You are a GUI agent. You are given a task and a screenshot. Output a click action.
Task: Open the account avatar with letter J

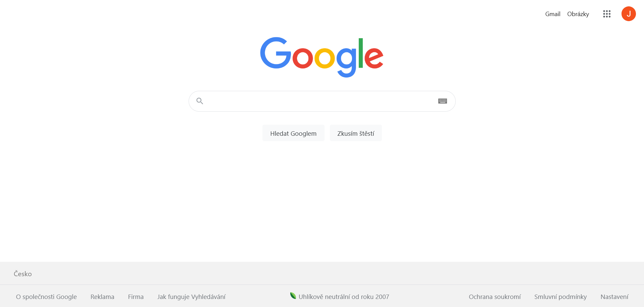coord(629,14)
